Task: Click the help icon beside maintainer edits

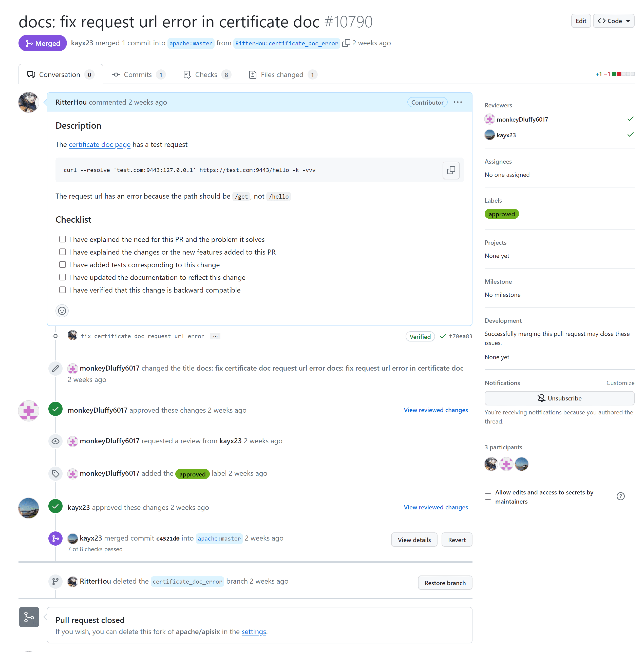Action: coord(620,496)
